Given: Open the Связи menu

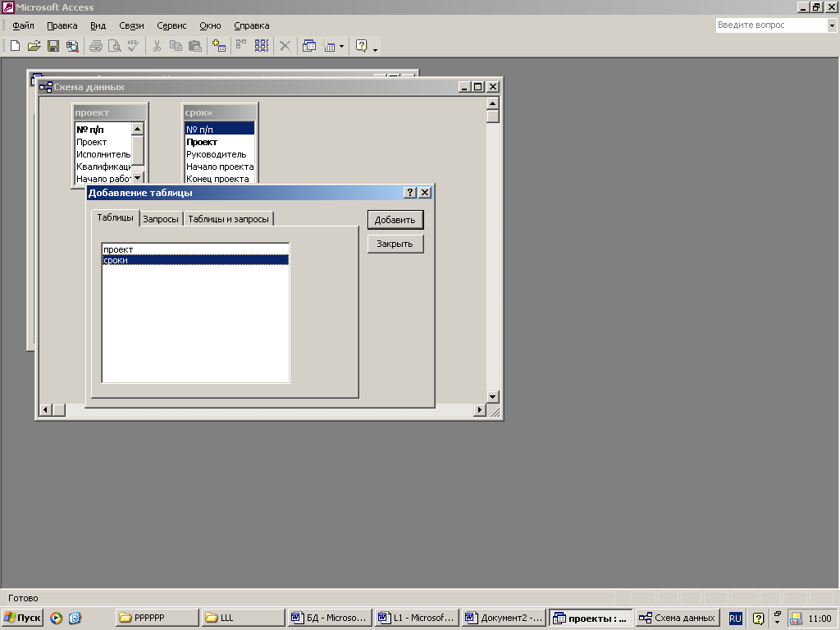Looking at the screenshot, I should coord(131,25).
